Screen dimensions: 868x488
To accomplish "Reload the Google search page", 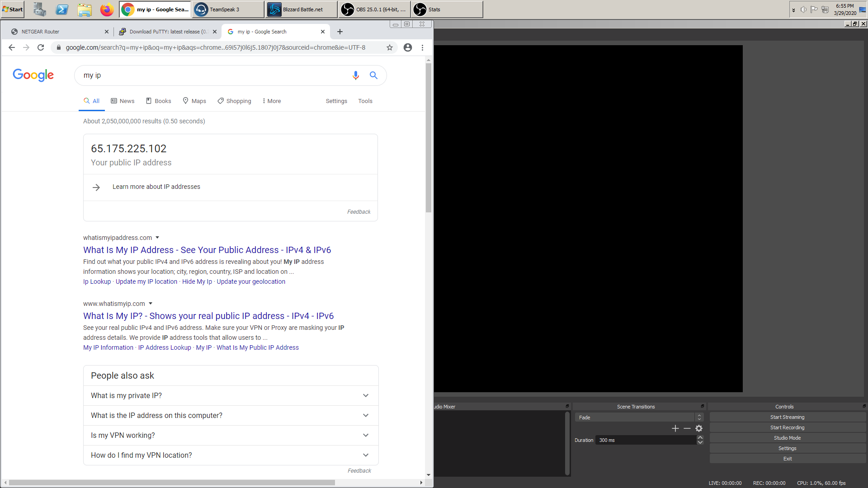I will coord(41,47).
